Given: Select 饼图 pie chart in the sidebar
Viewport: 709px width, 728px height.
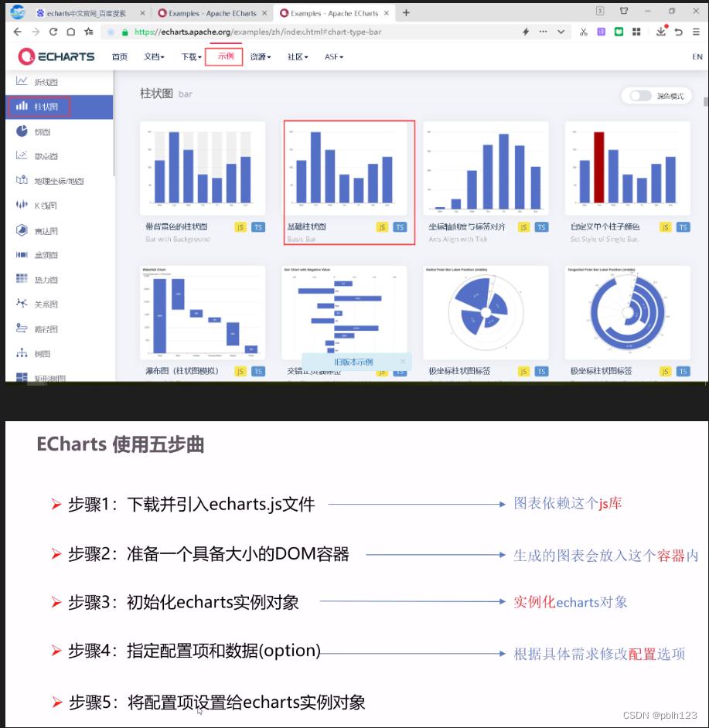Looking at the screenshot, I should [59, 132].
